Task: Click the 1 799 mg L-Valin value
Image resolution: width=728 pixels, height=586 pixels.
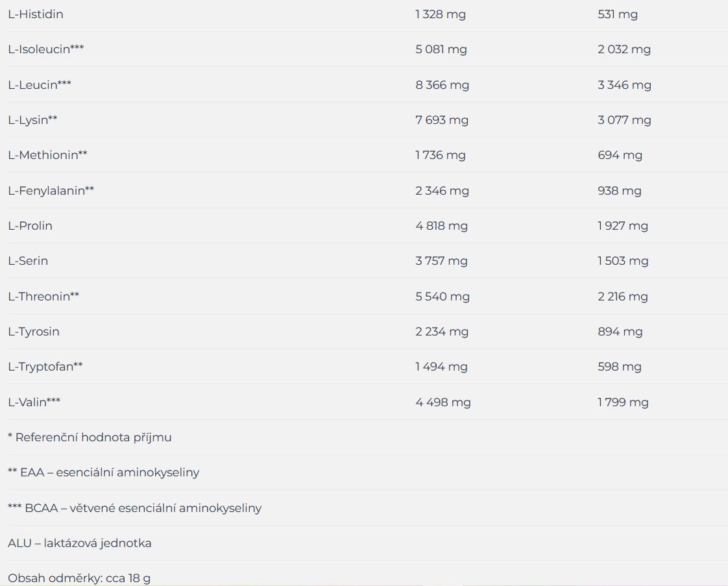Action: 623,402
